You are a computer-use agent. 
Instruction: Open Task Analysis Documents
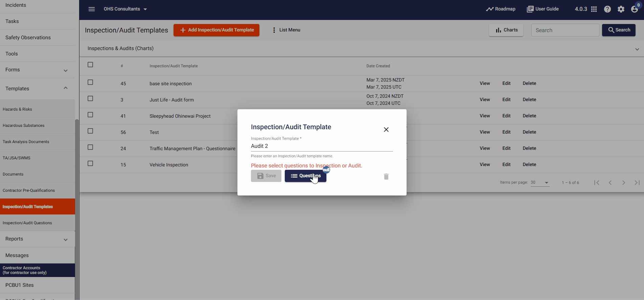click(38, 142)
